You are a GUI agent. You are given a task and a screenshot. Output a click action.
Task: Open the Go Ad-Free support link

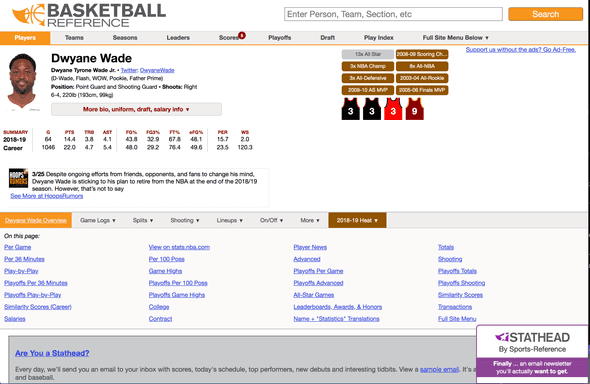[520, 50]
